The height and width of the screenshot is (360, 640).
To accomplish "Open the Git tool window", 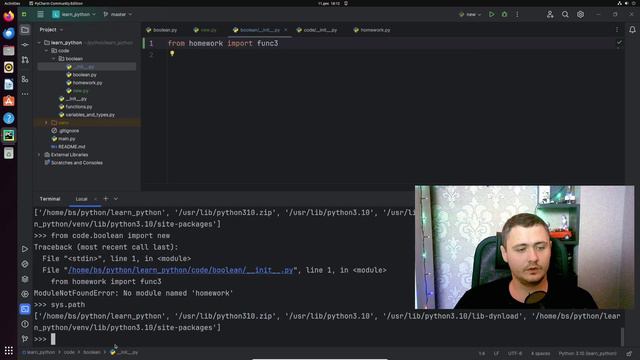I will pos(25,339).
